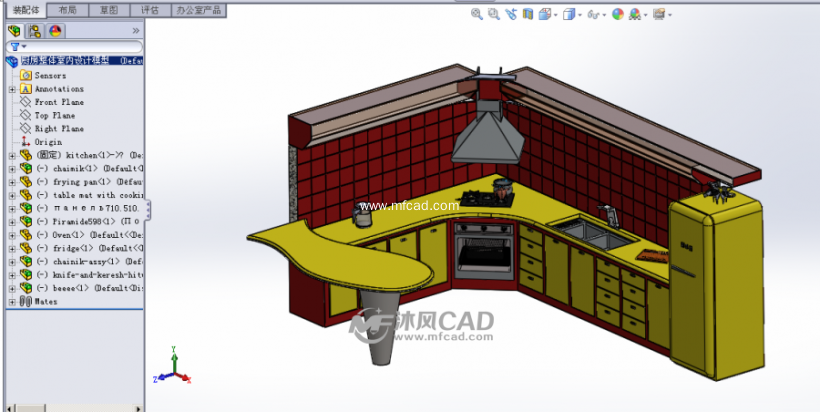
Task: Open the Apply Scene dropdown arrow
Action: pyautogui.click(x=646, y=15)
